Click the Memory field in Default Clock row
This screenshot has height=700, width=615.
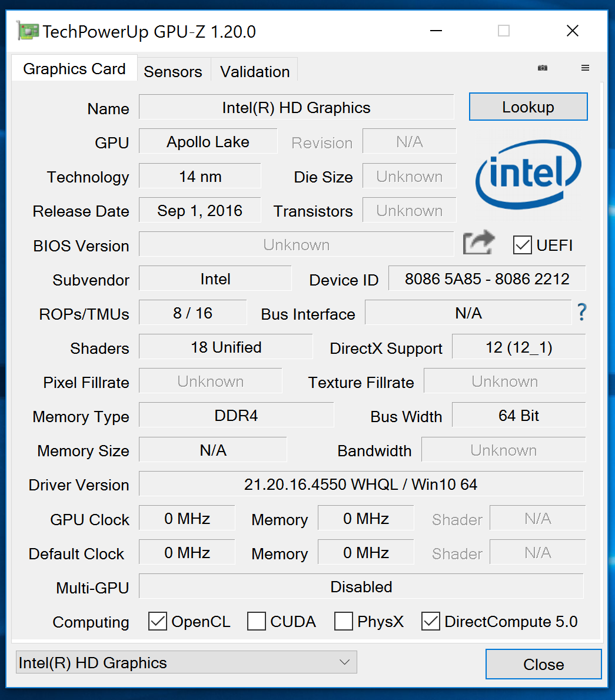tap(366, 552)
